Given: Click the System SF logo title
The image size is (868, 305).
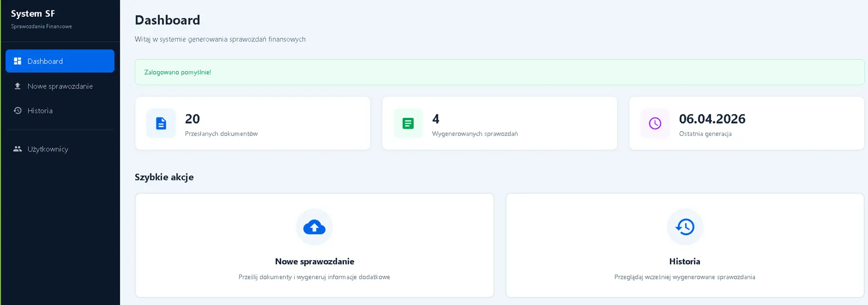Looking at the screenshot, I should 33,14.
